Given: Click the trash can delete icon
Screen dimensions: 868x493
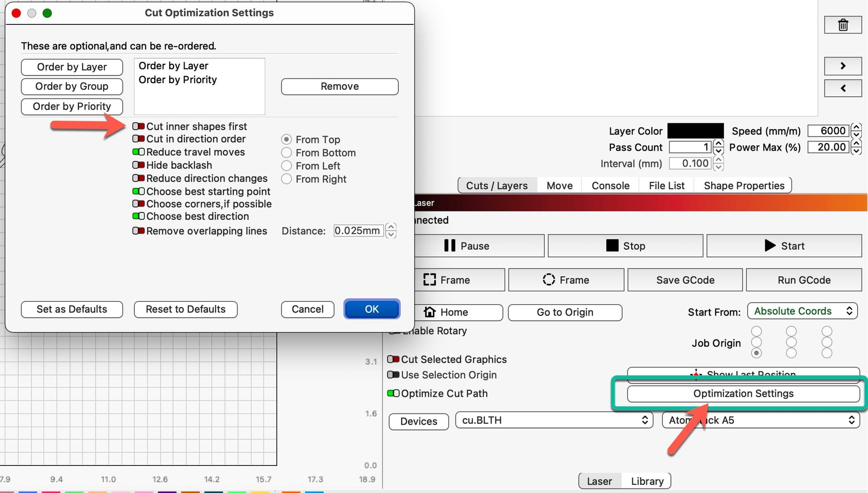Looking at the screenshot, I should click(x=843, y=25).
